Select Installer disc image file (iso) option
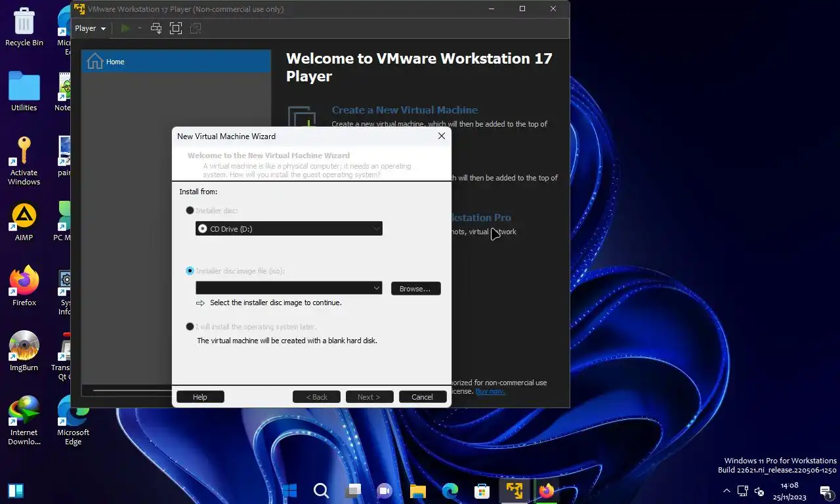Viewport: 840px width, 504px height. click(190, 270)
